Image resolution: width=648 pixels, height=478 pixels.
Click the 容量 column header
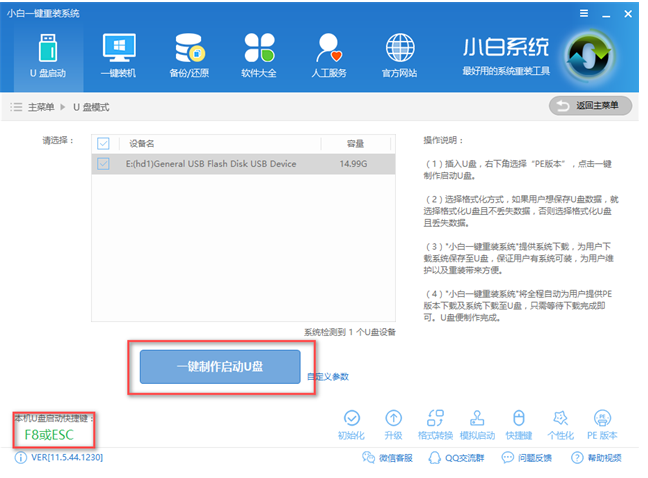point(355,144)
